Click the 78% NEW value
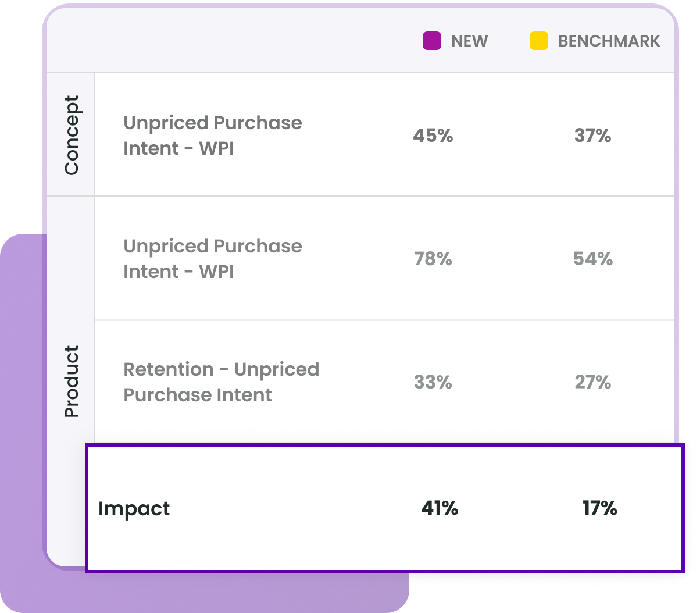 point(433,259)
